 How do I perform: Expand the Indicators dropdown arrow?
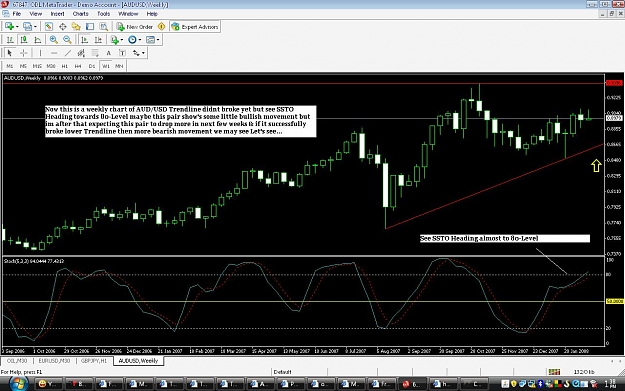point(122,40)
